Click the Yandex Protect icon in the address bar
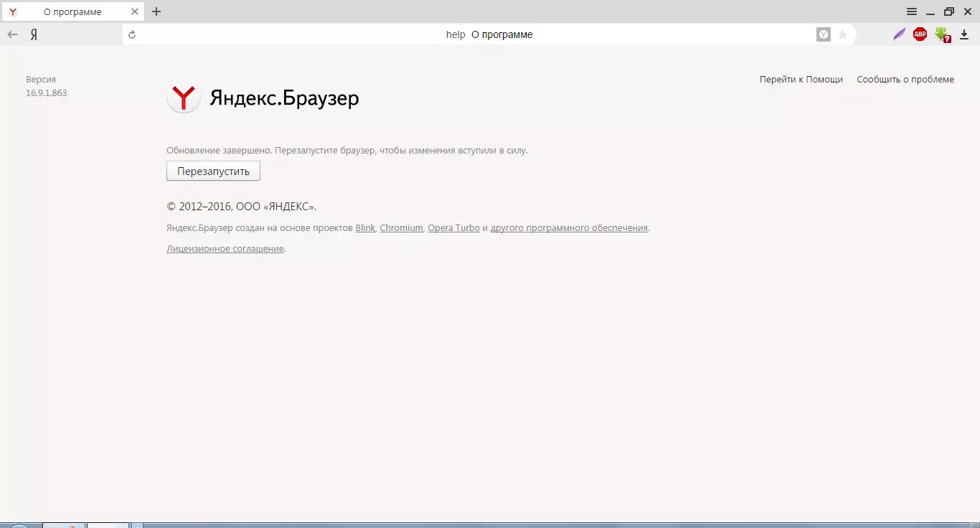980x528 pixels. click(824, 34)
